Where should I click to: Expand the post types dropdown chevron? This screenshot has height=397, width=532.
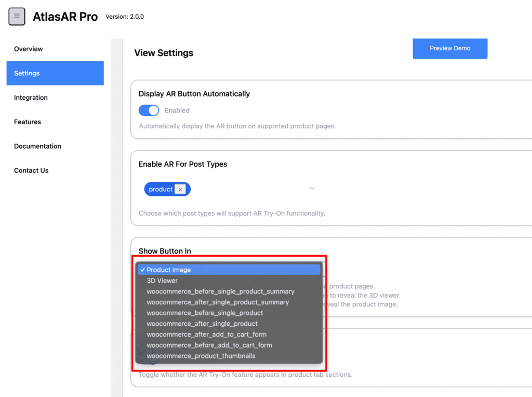[x=312, y=189]
